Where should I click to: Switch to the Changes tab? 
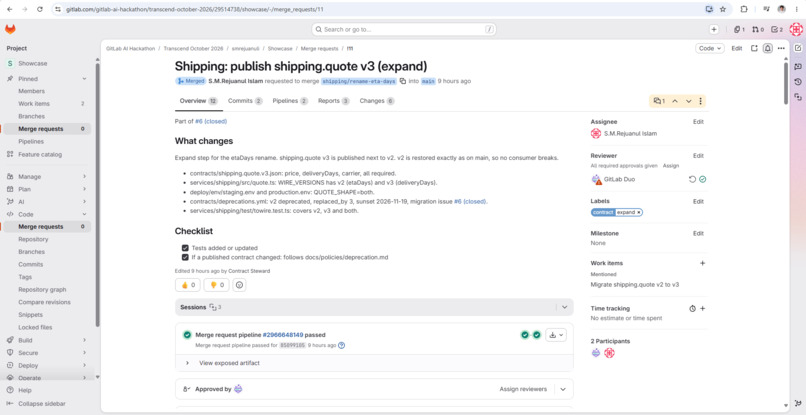377,101
